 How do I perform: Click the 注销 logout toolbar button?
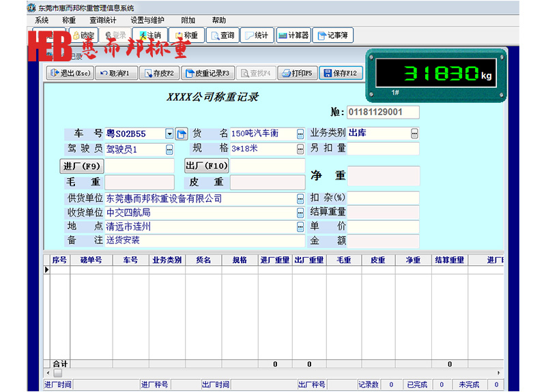tap(151, 35)
